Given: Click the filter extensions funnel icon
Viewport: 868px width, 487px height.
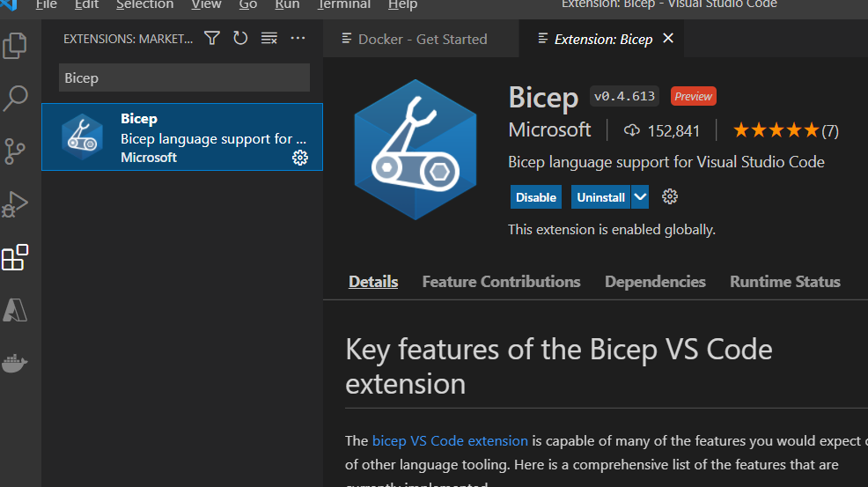Looking at the screenshot, I should click(x=212, y=38).
